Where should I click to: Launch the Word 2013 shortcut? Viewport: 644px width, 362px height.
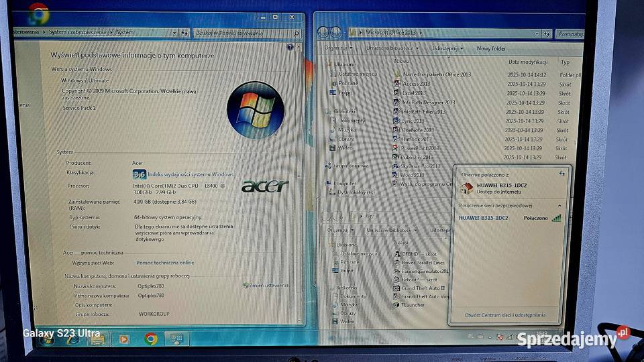click(x=413, y=175)
